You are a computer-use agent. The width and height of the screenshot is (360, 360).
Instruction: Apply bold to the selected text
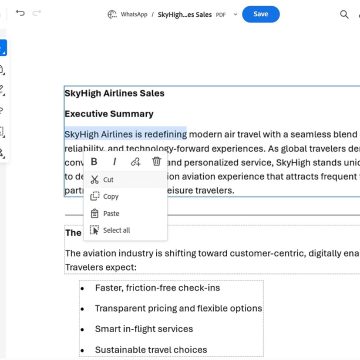coord(94,162)
